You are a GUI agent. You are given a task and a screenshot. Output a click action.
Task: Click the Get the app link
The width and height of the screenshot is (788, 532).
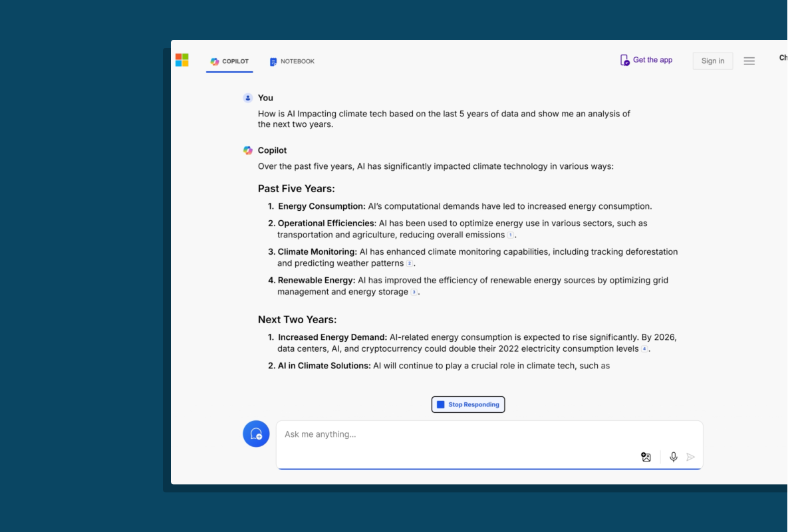(652, 60)
